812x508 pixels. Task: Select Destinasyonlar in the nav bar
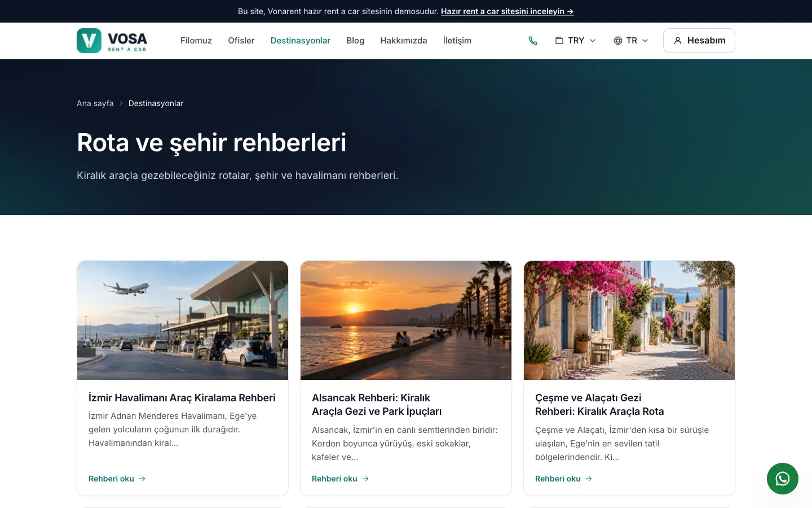point(301,41)
